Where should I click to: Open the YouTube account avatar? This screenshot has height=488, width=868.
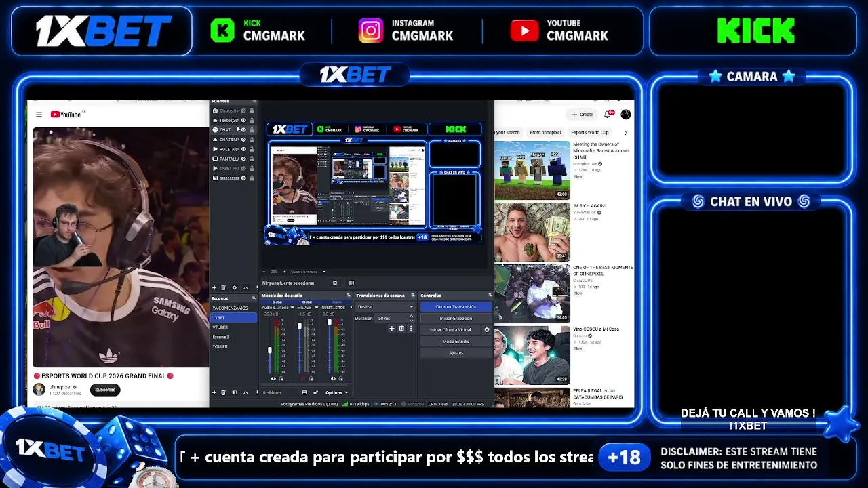pos(626,114)
